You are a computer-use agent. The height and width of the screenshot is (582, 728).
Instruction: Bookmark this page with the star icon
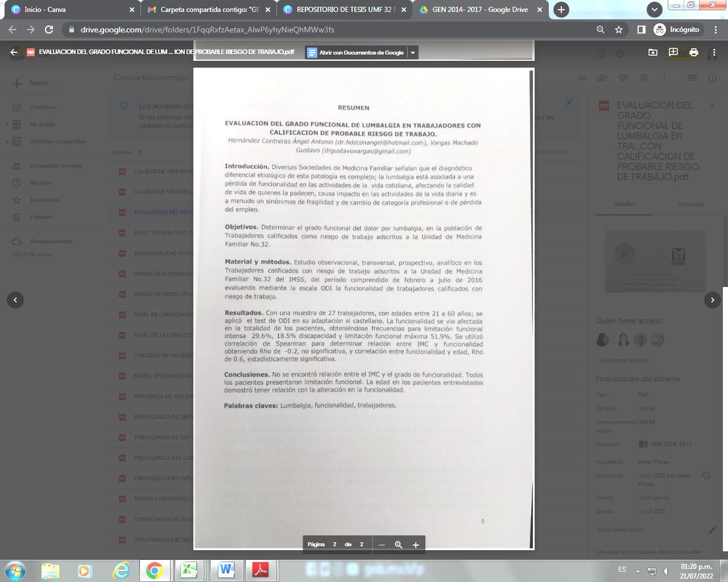pos(619,30)
